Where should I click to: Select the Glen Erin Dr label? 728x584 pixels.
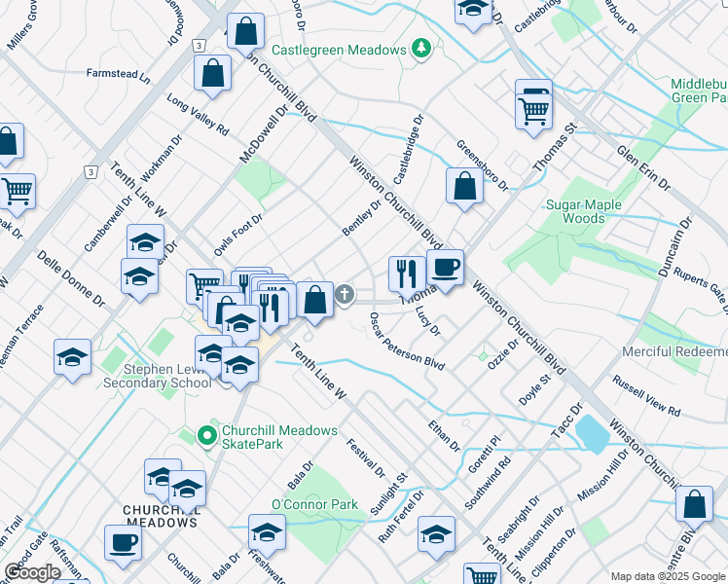[x=643, y=167]
